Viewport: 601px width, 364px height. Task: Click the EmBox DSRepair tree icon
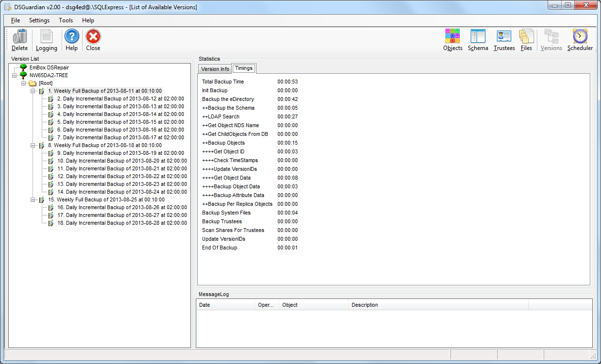click(23, 67)
